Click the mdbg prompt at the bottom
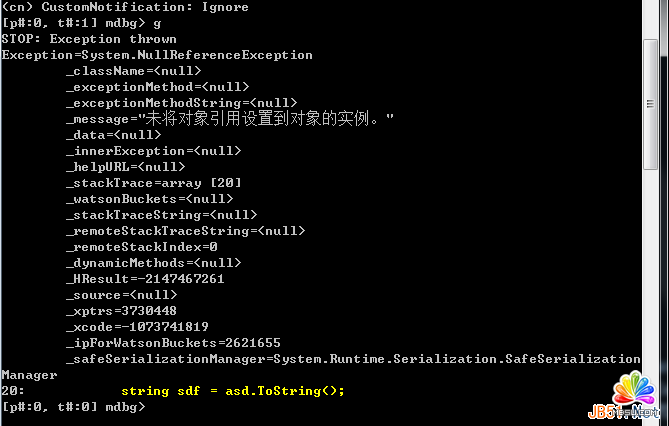 point(73,407)
